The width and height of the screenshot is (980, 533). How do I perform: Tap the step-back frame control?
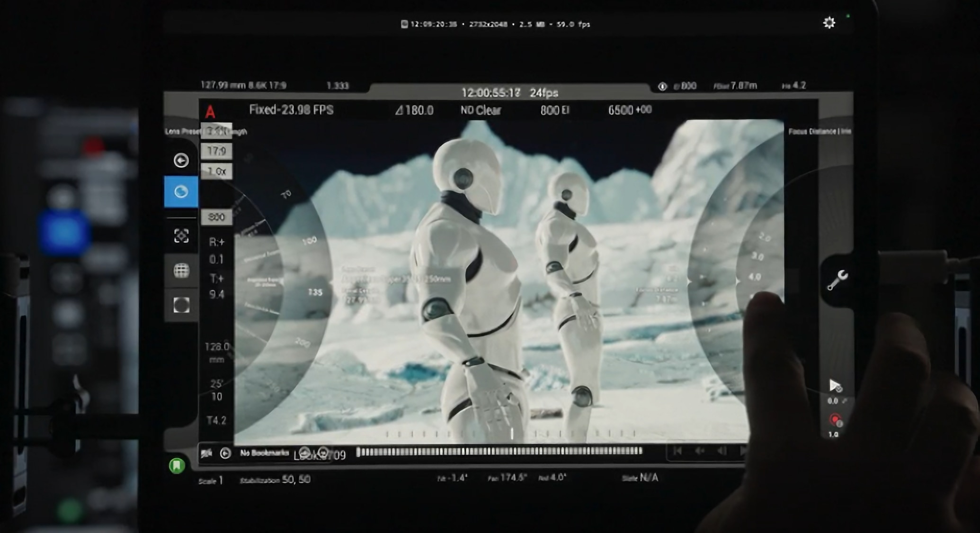(x=722, y=451)
